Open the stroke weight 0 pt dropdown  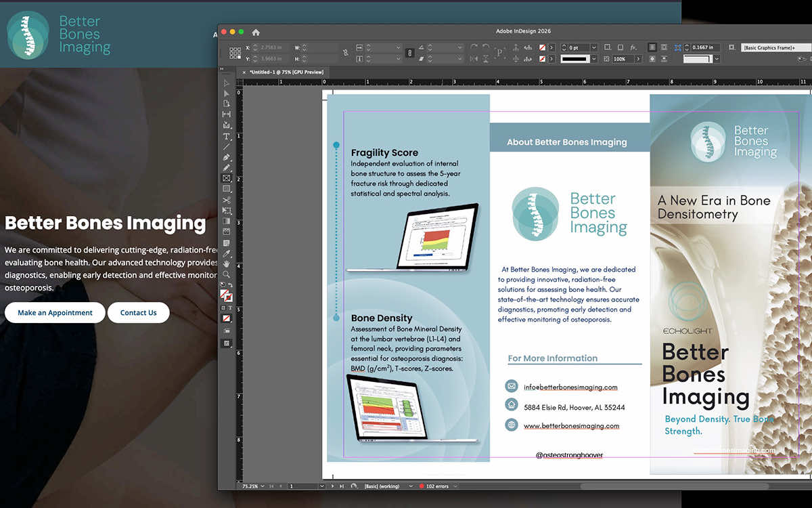point(593,47)
